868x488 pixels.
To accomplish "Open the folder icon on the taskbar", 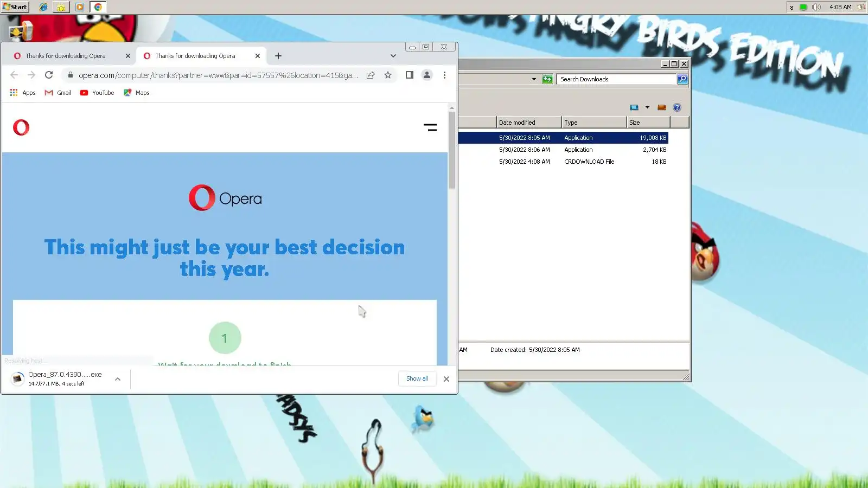I will click(61, 7).
